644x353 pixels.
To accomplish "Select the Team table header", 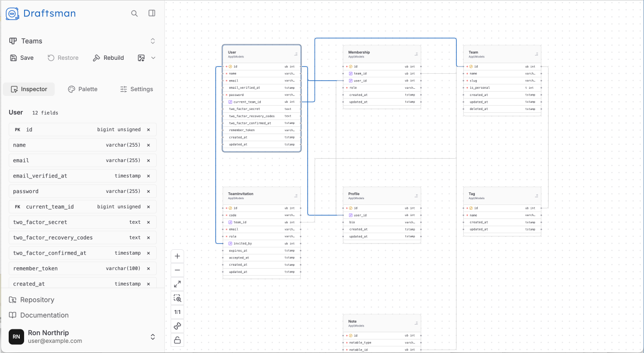I will (502, 54).
